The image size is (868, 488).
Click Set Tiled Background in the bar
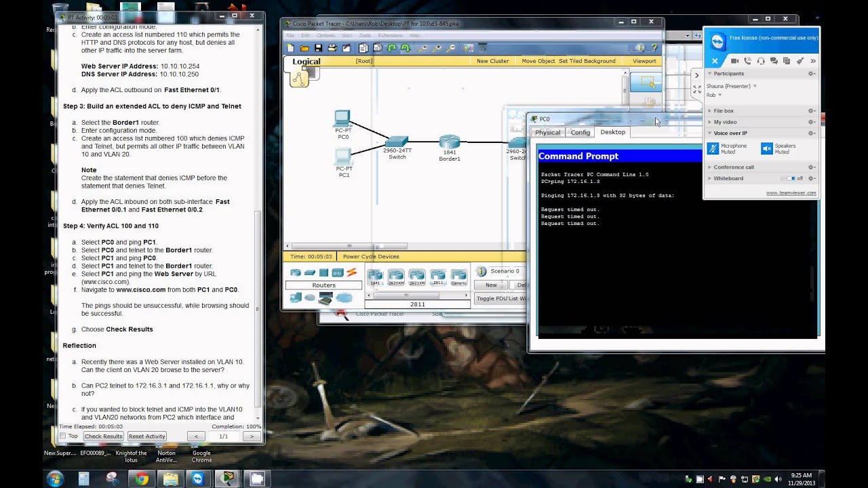(x=587, y=61)
